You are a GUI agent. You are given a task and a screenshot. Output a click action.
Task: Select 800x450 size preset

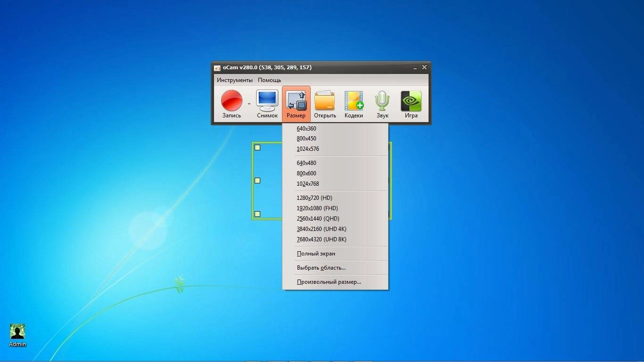pyautogui.click(x=335, y=139)
